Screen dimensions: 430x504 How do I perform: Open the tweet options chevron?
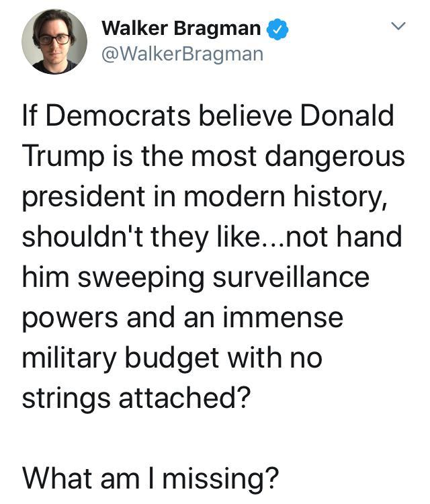click(x=398, y=27)
